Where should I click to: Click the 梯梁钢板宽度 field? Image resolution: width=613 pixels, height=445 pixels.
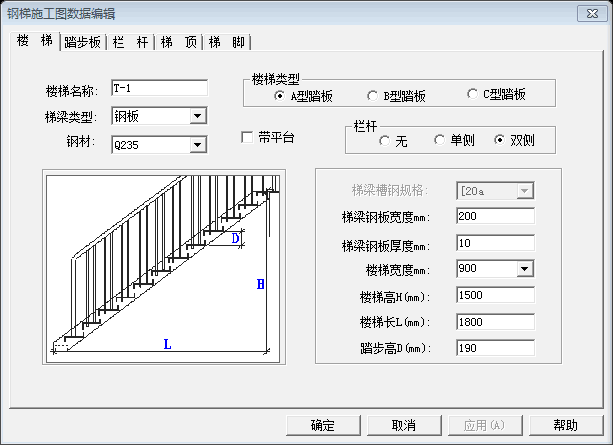coord(495,216)
